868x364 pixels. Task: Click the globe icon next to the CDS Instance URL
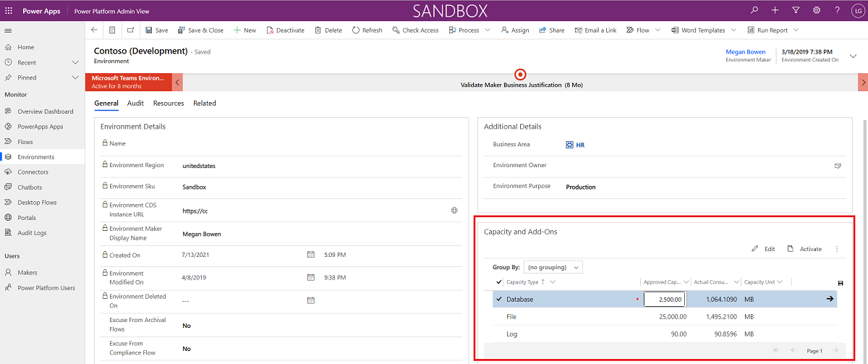(x=454, y=211)
